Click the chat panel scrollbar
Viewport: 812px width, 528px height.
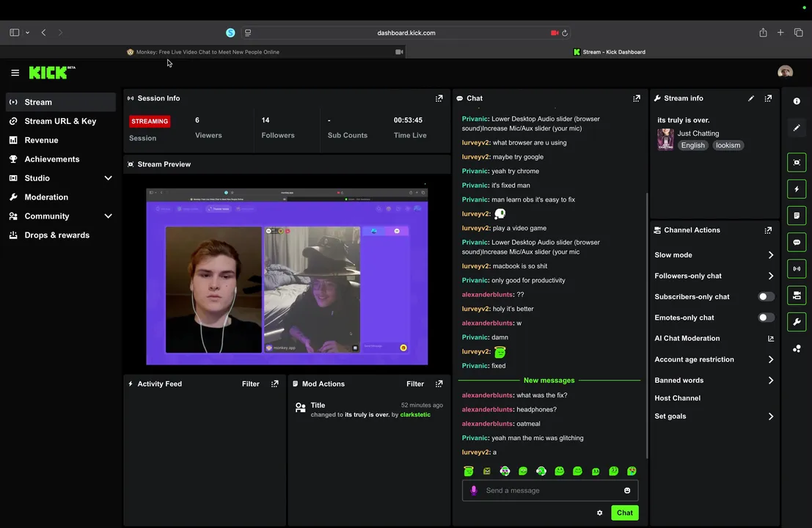647,326
